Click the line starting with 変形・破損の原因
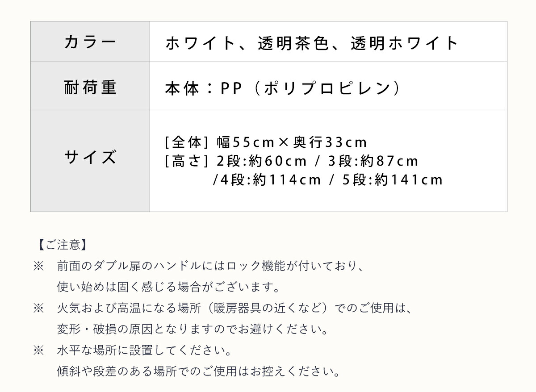Viewport: 536px width, 392px height. (x=193, y=329)
